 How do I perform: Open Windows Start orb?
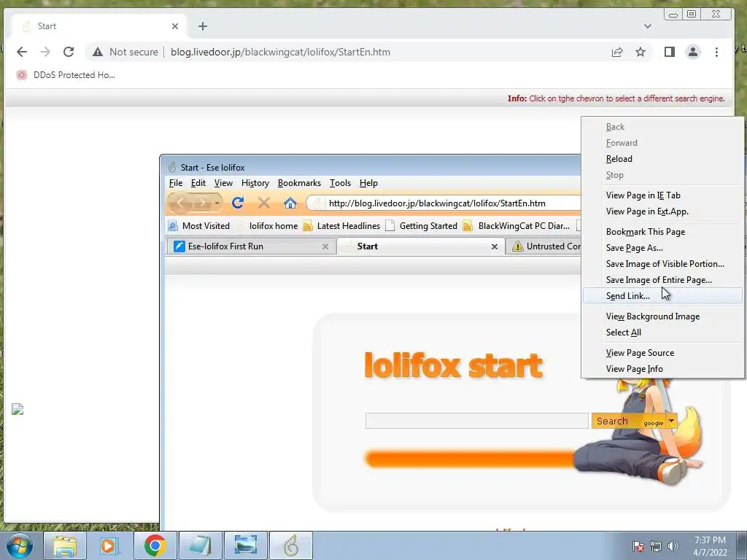[19, 545]
